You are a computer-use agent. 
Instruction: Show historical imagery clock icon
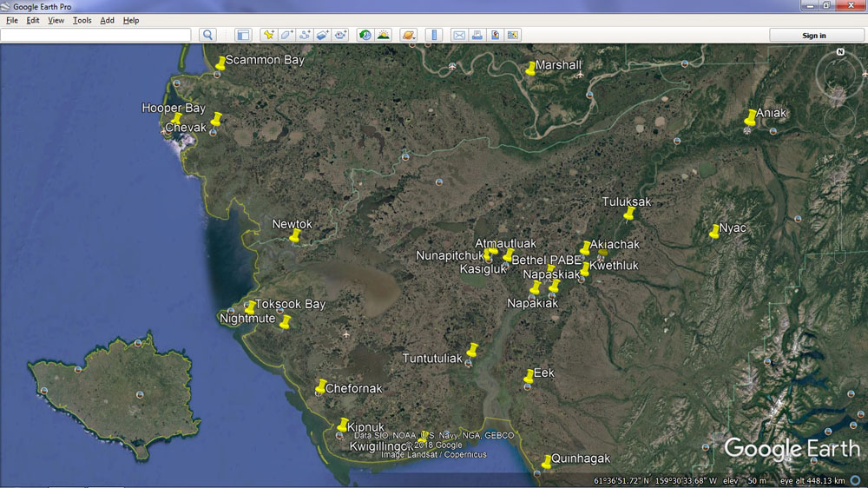[365, 35]
